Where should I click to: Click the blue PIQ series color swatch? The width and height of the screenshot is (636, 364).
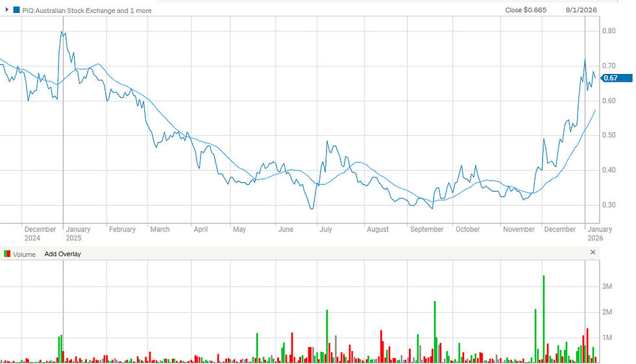click(17, 10)
